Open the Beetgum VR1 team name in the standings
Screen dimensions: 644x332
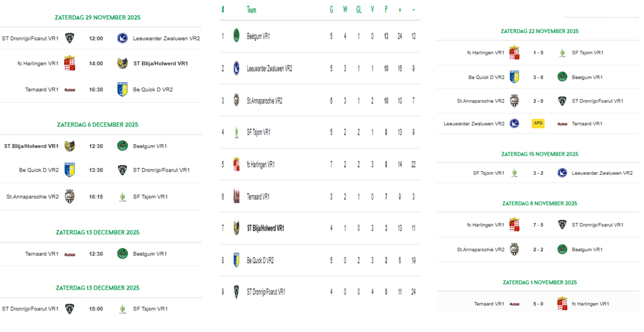(x=258, y=36)
